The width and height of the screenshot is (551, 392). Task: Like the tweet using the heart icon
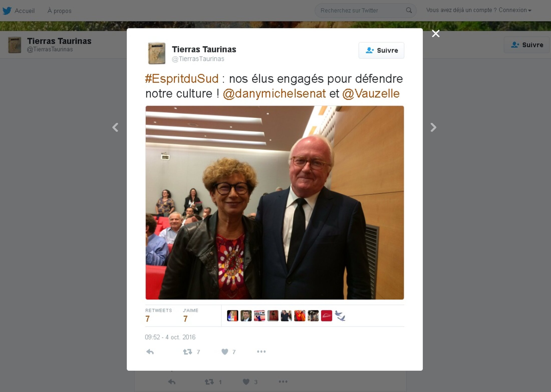[x=225, y=352]
